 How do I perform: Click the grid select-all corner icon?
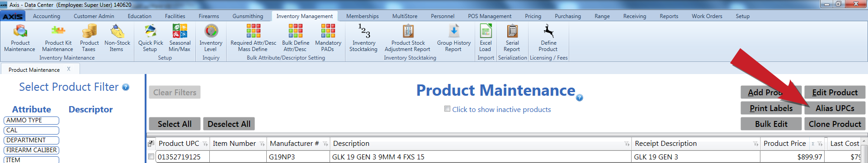coord(151,144)
